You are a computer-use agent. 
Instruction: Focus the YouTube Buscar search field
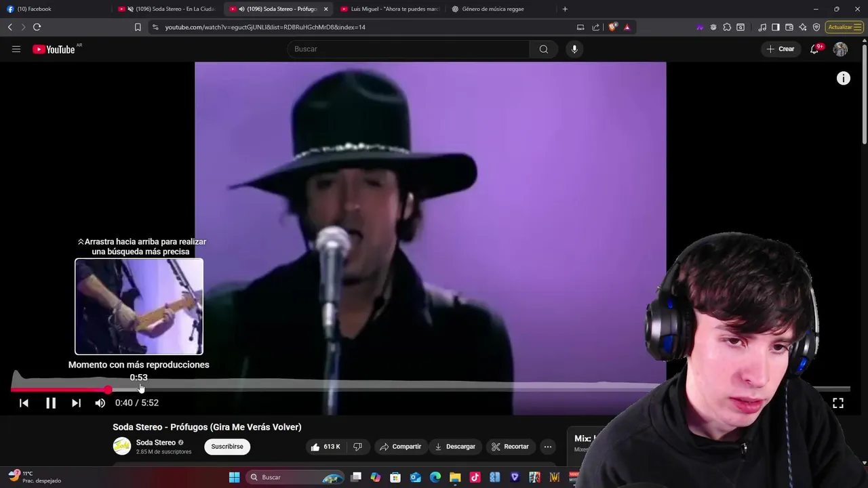click(x=408, y=49)
